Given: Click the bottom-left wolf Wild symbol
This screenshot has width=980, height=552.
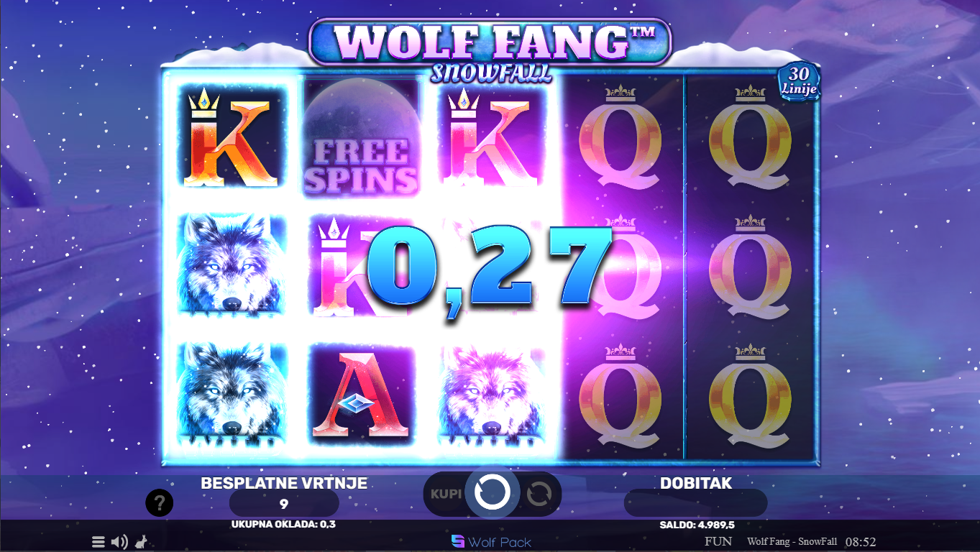Looking at the screenshot, I should [x=230, y=396].
